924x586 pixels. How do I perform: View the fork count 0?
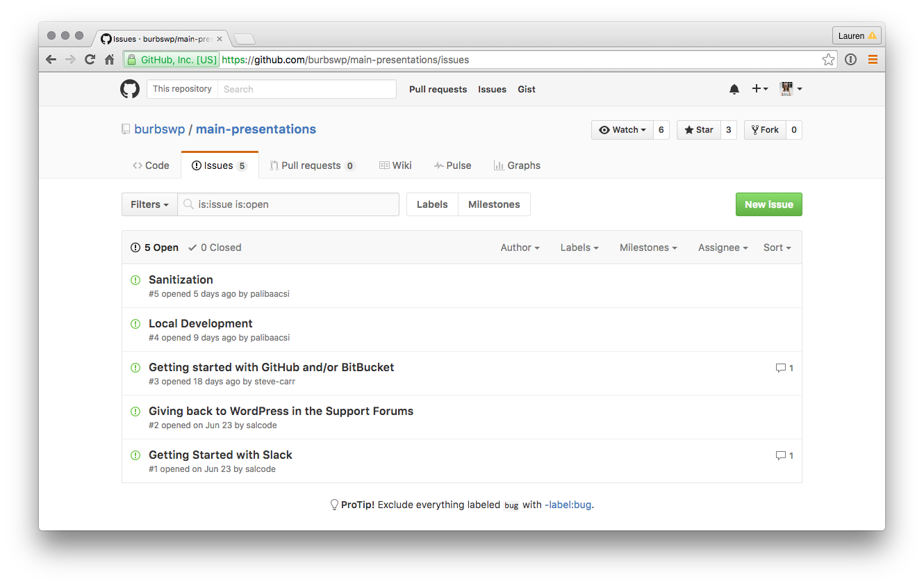pos(794,130)
